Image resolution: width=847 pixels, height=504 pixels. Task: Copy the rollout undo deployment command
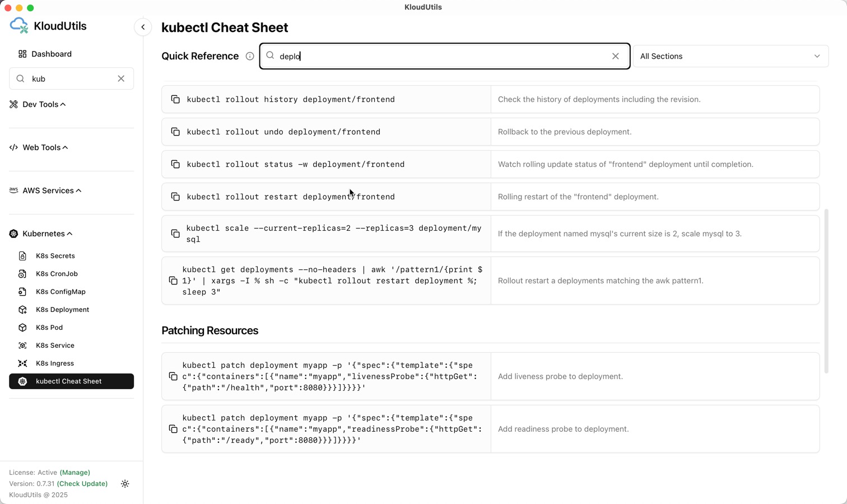(x=175, y=132)
